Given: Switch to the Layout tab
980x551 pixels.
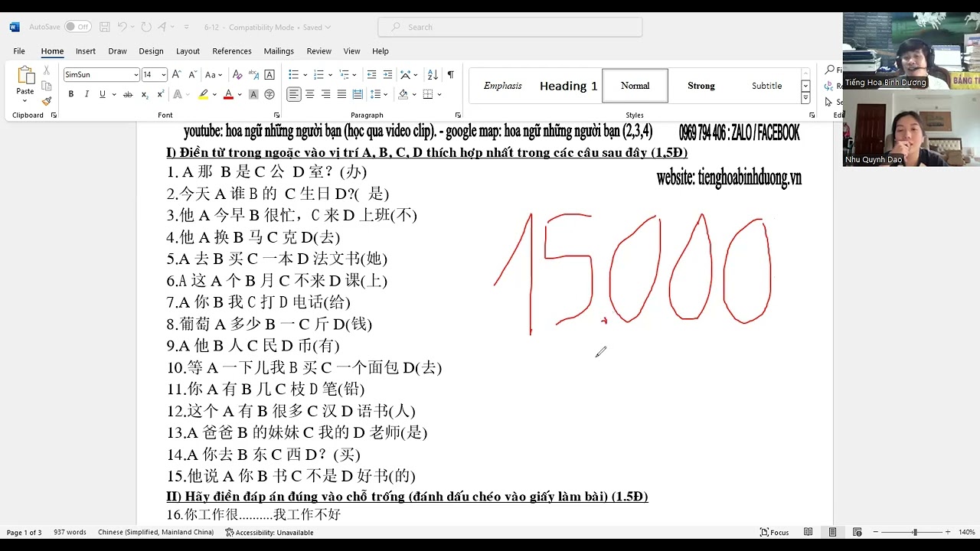Looking at the screenshot, I should point(188,51).
